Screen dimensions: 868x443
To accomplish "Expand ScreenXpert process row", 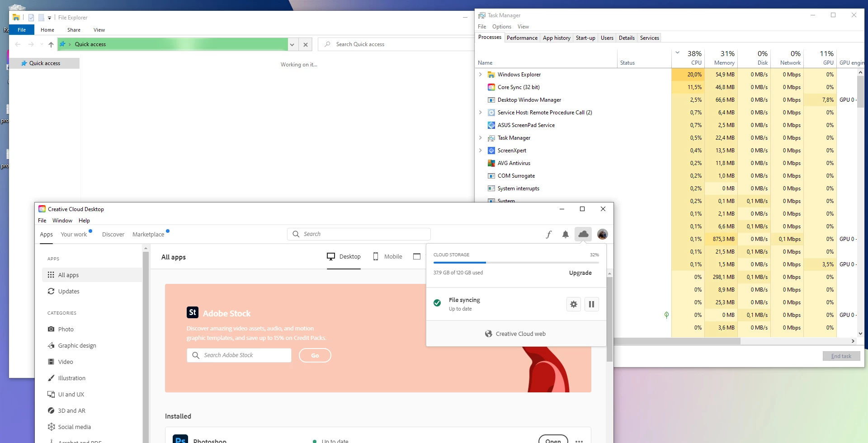I will [480, 151].
